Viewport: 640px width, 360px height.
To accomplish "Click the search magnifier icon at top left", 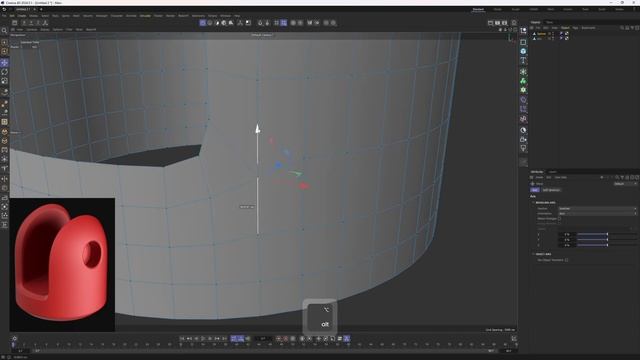I will [x=4, y=31].
